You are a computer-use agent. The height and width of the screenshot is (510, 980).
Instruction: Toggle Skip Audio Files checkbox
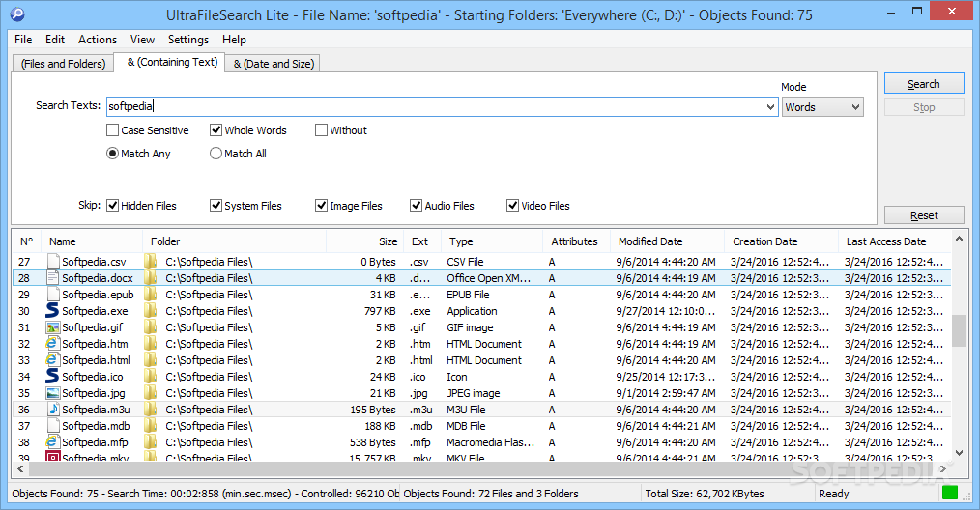coord(417,205)
